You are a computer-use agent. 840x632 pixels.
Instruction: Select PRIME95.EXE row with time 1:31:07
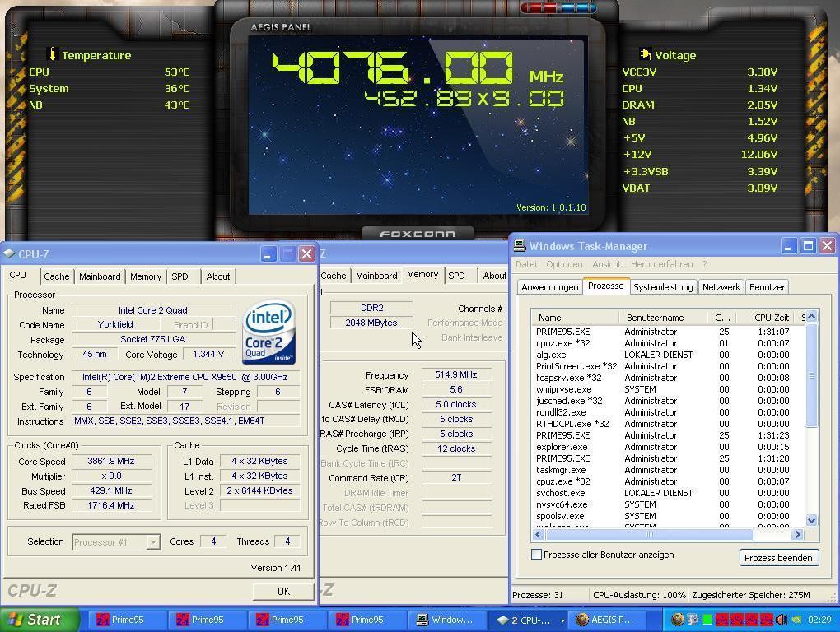[x=668, y=332]
